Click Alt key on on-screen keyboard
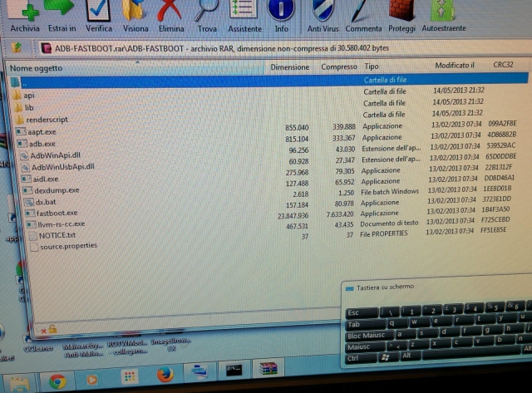The height and width of the screenshot is (393, 532). pos(410,356)
